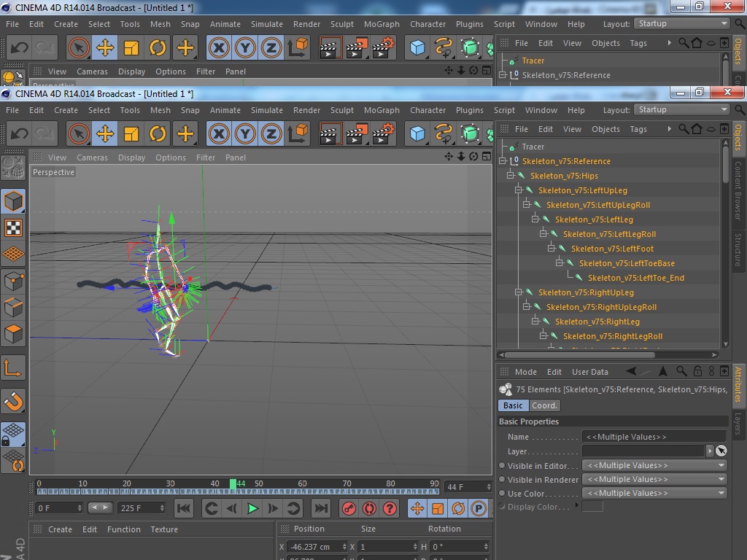
Task: Click the Enable Axis L-shaped icon
Action: click(x=13, y=368)
